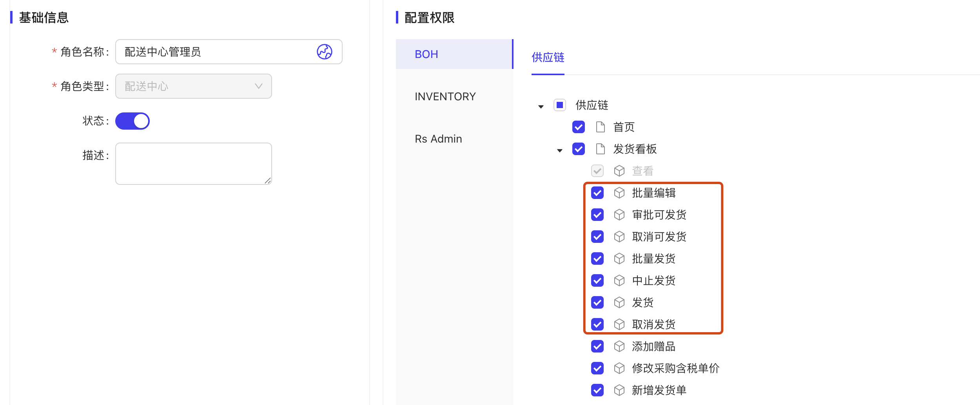Click the globe icon in role name field
The image size is (980, 405).
pyautogui.click(x=324, y=52)
